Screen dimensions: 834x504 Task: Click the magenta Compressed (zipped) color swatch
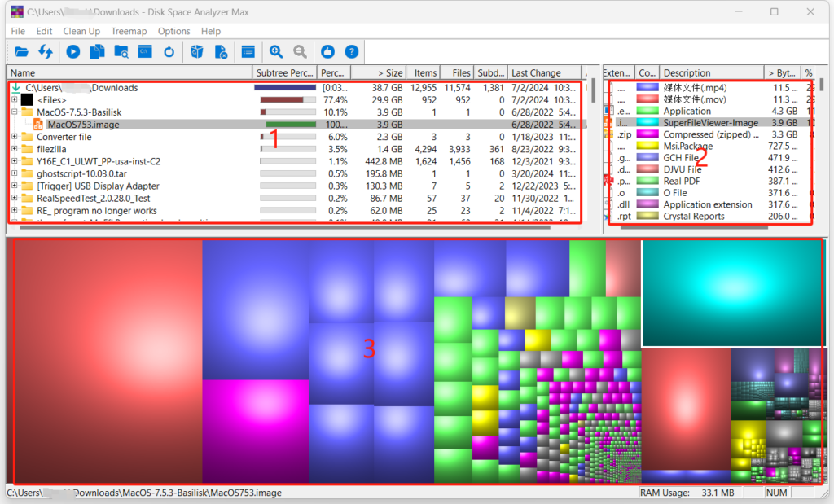[x=647, y=134]
